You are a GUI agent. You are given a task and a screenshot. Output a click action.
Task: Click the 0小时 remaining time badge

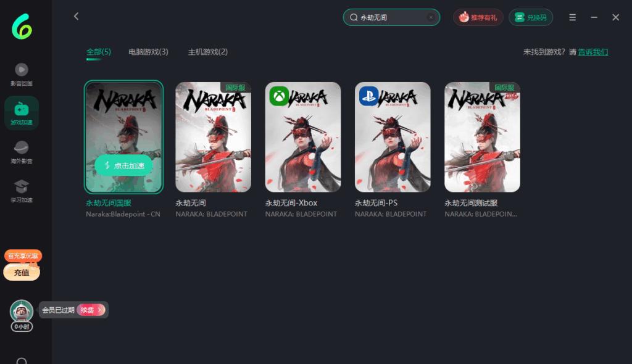pyautogui.click(x=22, y=326)
